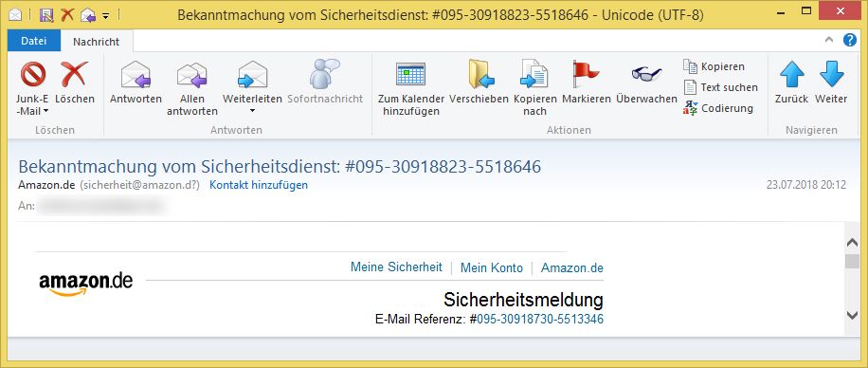Reply to all with Allen antworten
The width and height of the screenshot is (868, 368).
(192, 75)
